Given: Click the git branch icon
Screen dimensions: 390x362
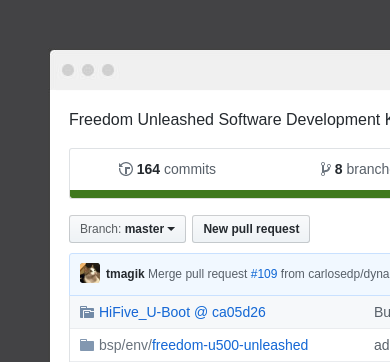Looking at the screenshot, I should pos(325,169).
